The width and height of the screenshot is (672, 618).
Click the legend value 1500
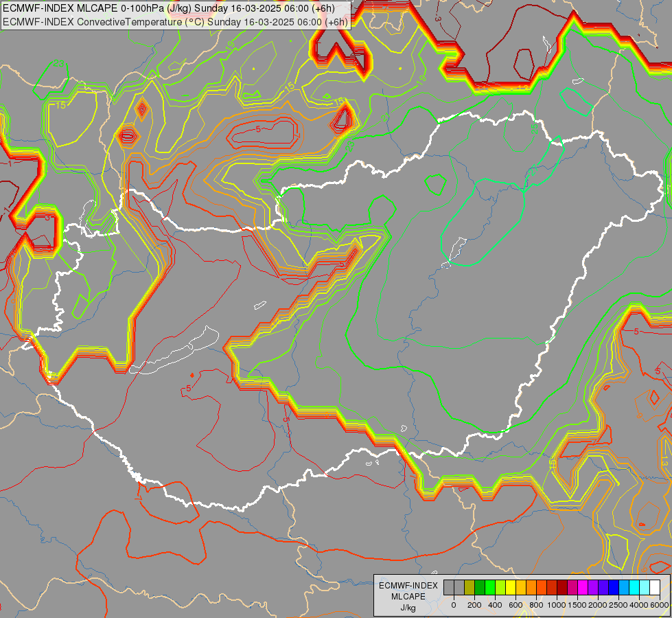coord(577,605)
